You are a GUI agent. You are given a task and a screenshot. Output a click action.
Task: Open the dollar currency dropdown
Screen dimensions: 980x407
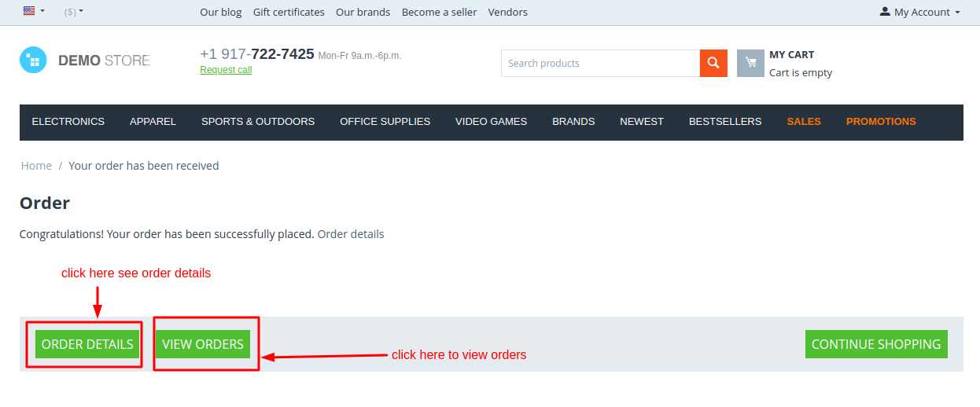[x=74, y=12]
